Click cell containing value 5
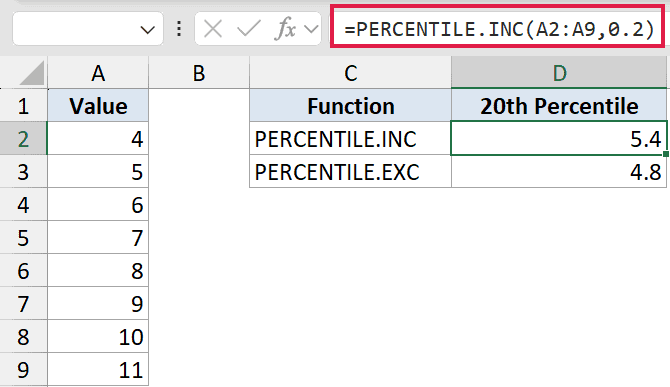The image size is (670, 387). 98,171
